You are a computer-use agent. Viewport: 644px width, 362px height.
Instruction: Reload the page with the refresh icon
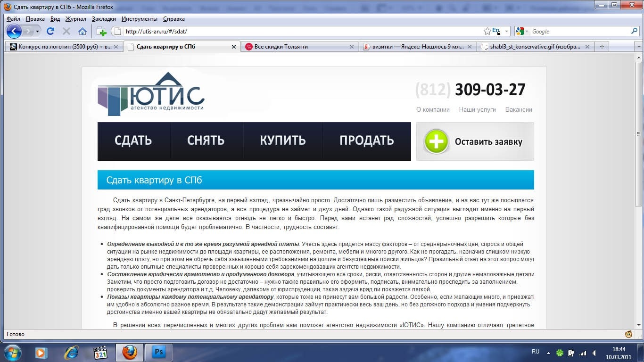50,31
